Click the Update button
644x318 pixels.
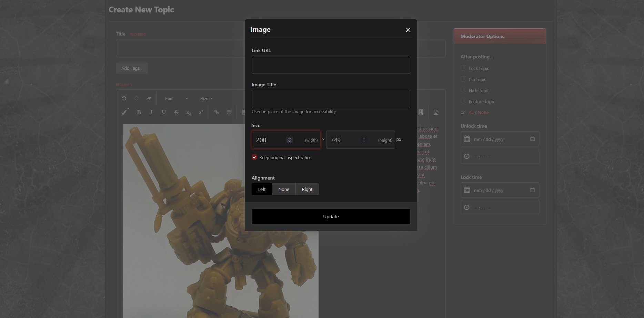coord(331,216)
